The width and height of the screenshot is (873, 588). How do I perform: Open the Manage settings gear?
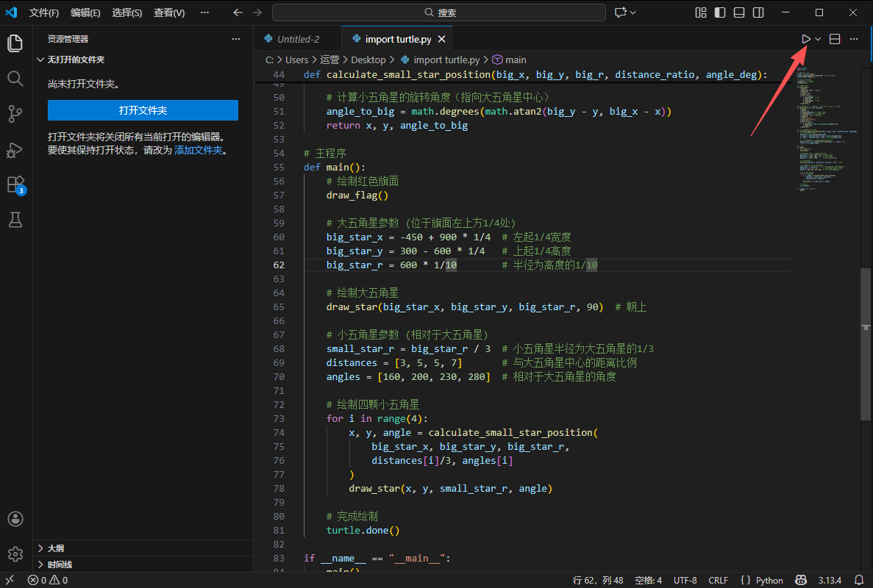point(15,553)
